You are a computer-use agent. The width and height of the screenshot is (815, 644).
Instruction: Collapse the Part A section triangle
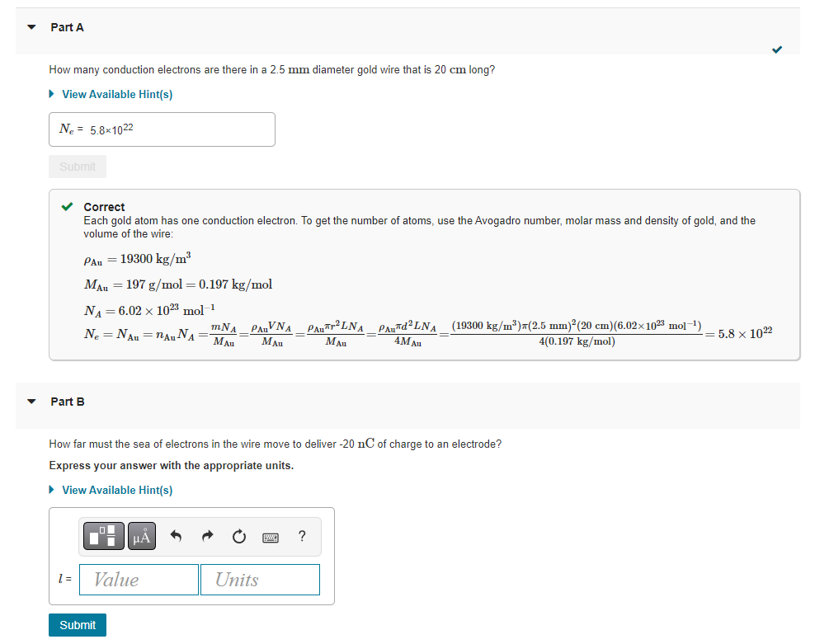coord(31,26)
